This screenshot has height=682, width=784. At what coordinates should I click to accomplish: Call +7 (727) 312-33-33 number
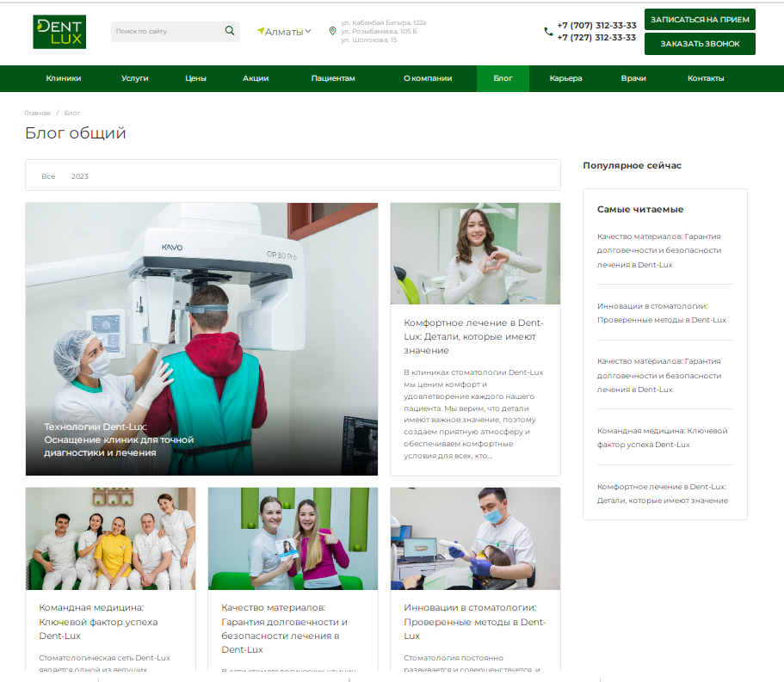pyautogui.click(x=596, y=38)
